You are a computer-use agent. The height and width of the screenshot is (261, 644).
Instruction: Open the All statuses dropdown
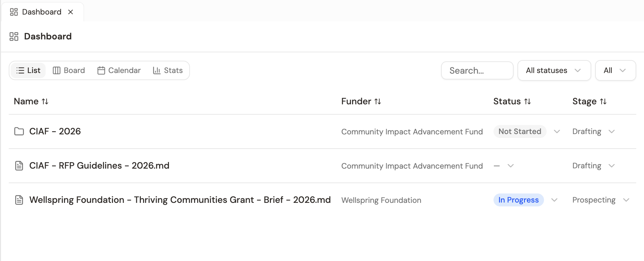tap(554, 70)
